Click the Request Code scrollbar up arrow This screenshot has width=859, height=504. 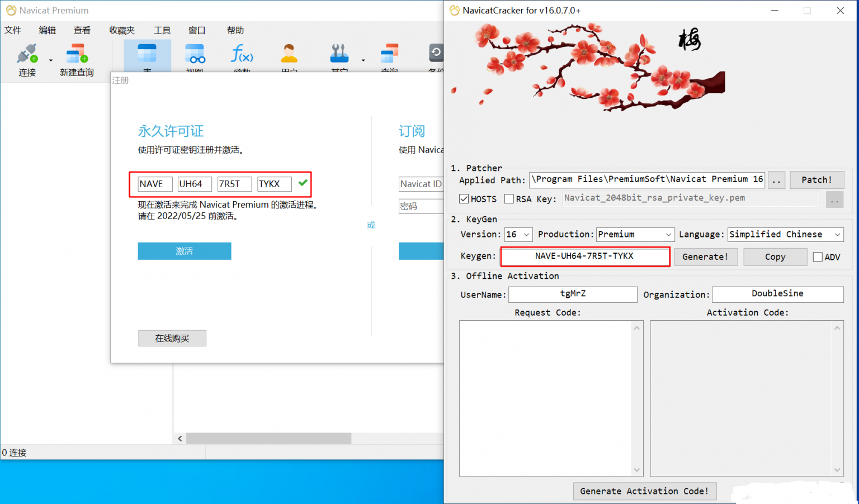(x=637, y=328)
